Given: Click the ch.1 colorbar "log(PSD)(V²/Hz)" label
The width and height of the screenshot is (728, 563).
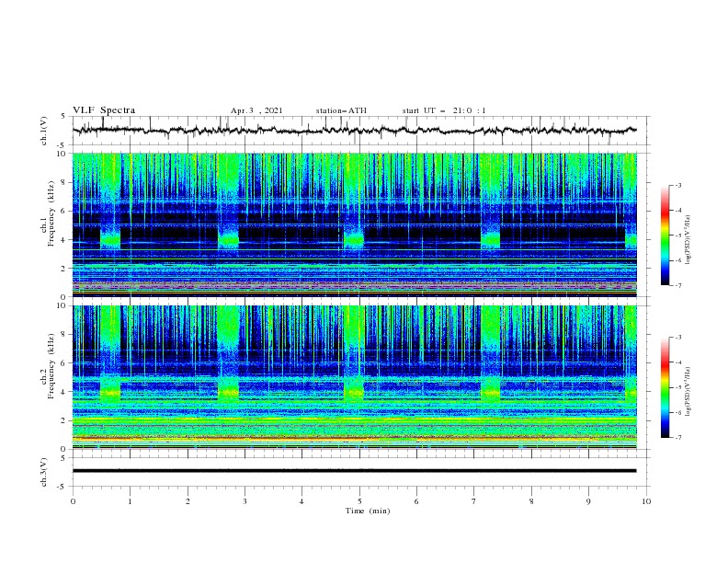Looking at the screenshot, I should point(688,240).
